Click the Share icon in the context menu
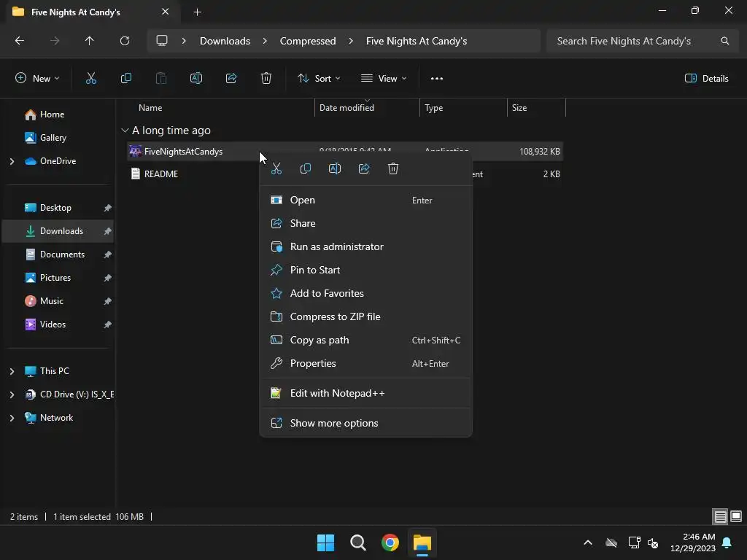The height and width of the screenshot is (560, 747). tap(364, 168)
